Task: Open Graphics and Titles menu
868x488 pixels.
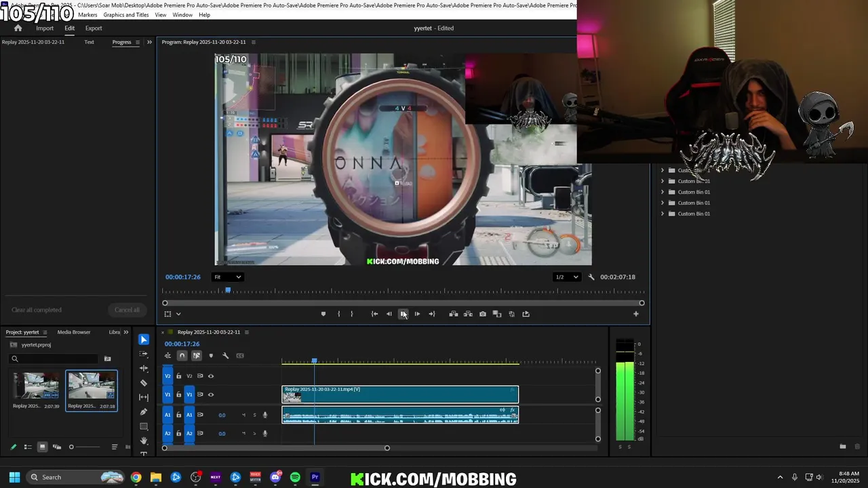Action: [x=126, y=15]
